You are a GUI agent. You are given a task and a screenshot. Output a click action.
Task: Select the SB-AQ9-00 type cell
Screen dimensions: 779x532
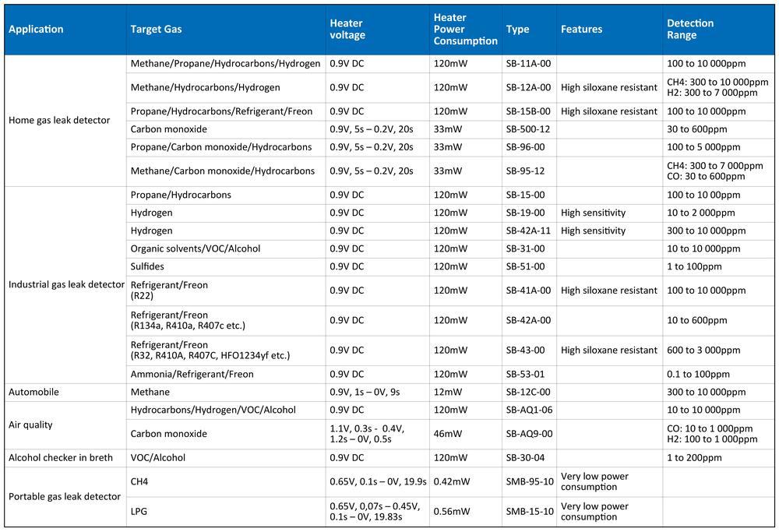click(530, 434)
